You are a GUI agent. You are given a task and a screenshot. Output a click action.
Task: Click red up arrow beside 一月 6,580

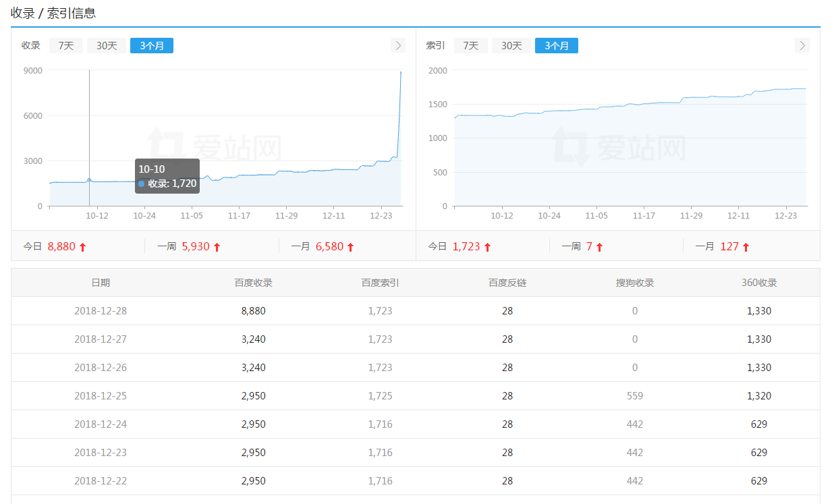[350, 247]
